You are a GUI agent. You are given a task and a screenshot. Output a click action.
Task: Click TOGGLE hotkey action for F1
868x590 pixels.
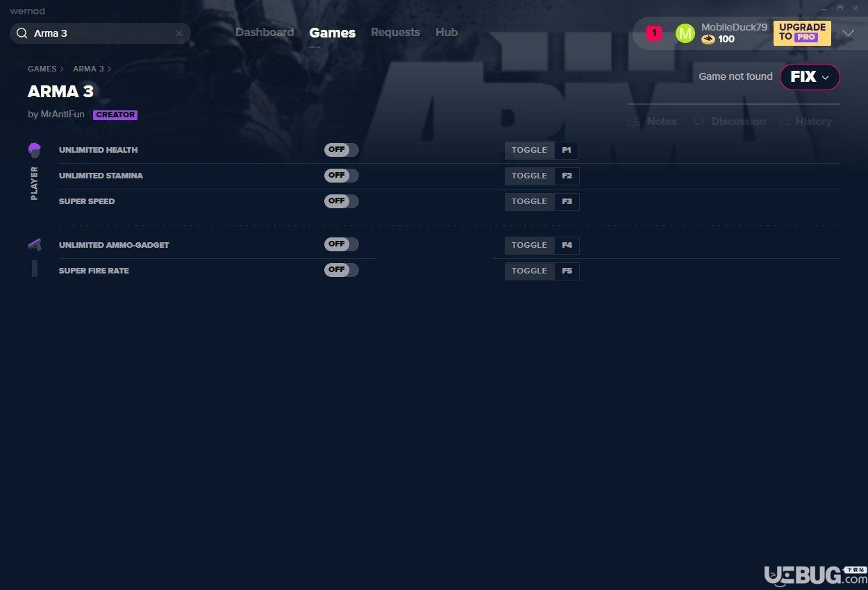point(530,151)
